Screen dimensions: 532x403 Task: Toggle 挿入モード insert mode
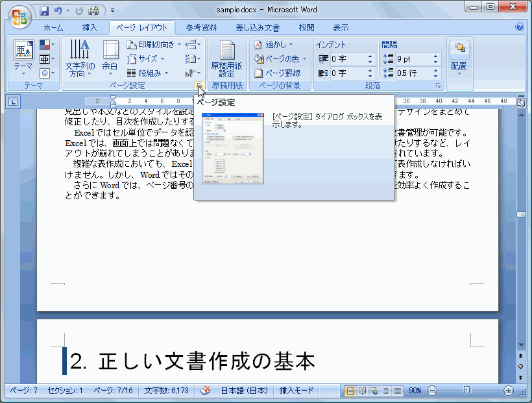tap(296, 391)
